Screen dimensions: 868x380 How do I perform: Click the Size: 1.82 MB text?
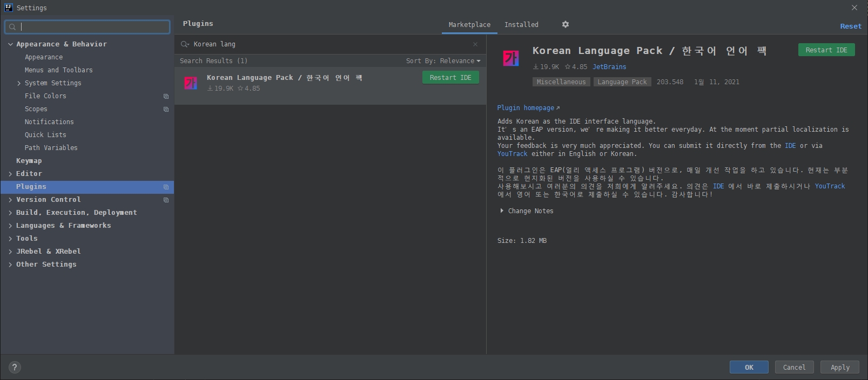[x=522, y=241]
